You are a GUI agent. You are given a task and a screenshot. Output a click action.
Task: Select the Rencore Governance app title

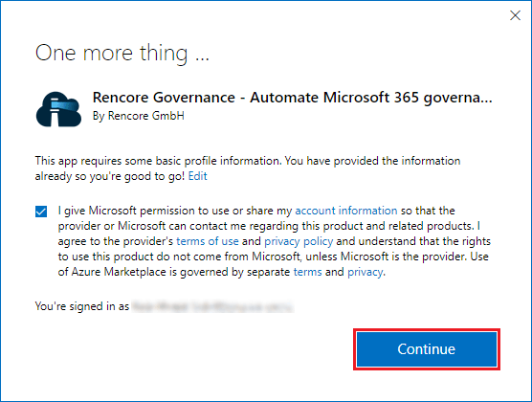pos(292,98)
